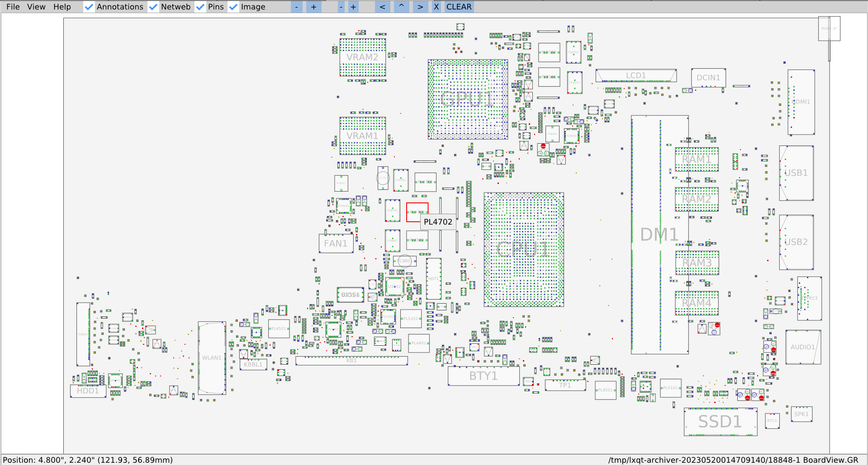Turn off the Image checkbox

click(233, 7)
